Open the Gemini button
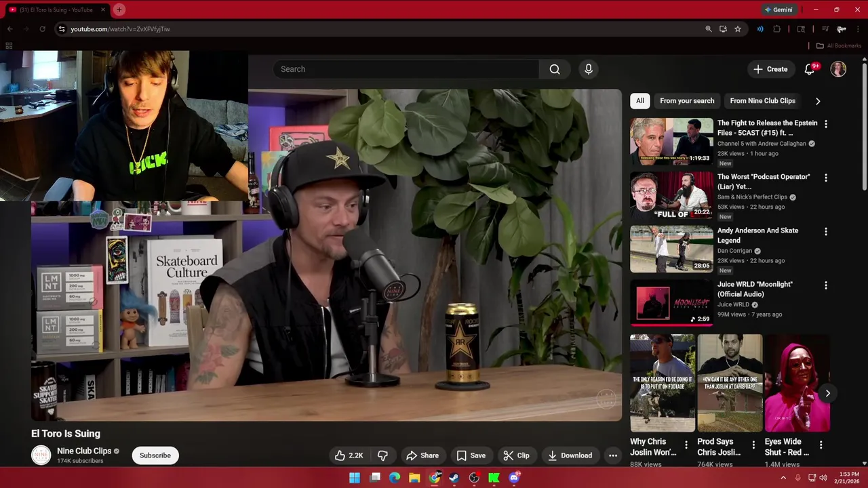Viewport: 868px width, 488px height. tap(778, 9)
